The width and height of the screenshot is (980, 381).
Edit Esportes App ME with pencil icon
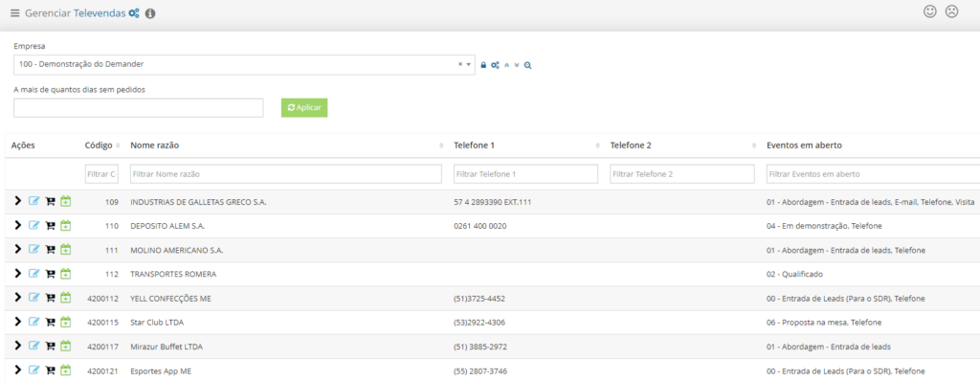click(34, 370)
